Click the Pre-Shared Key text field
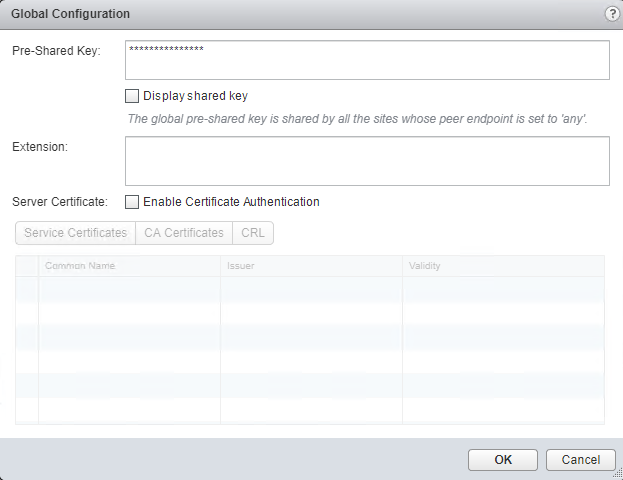 coord(367,60)
